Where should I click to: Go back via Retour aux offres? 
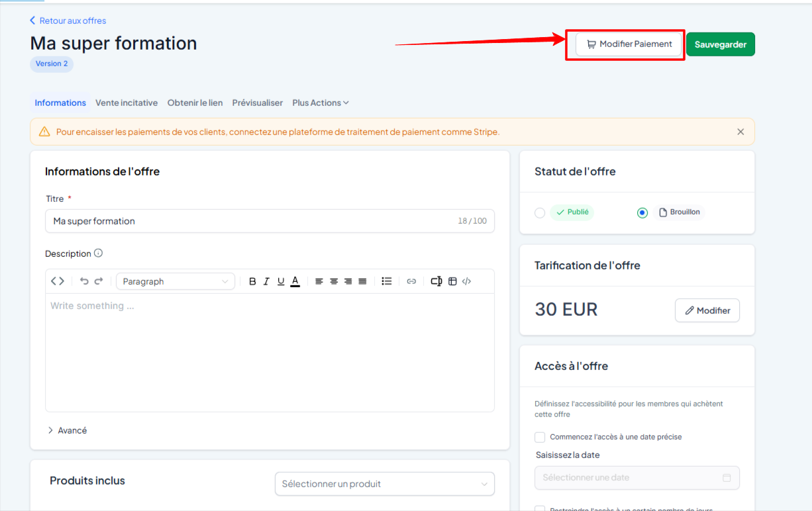pos(68,21)
